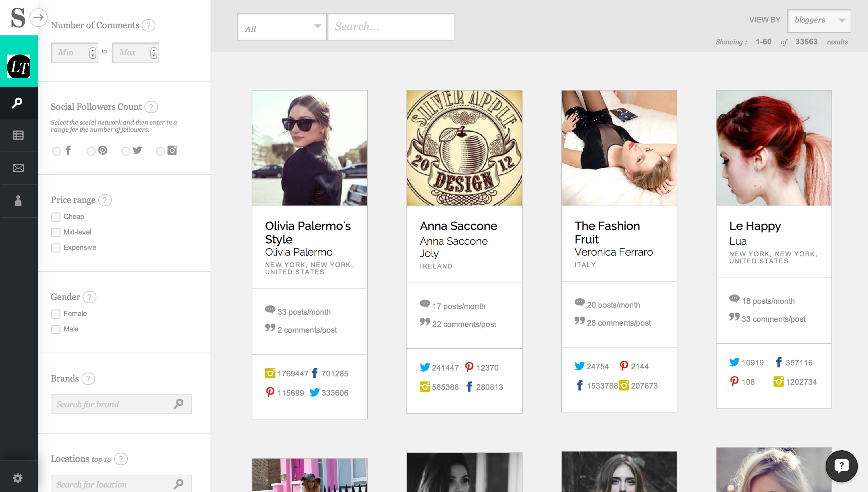
Task: Open Anna Saccone blog title
Action: point(458,226)
